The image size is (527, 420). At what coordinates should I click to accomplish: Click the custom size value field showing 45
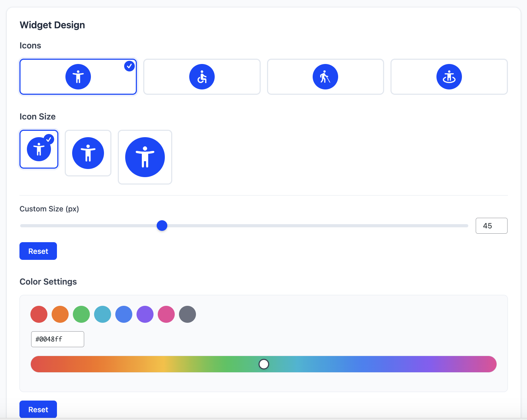pos(491,226)
